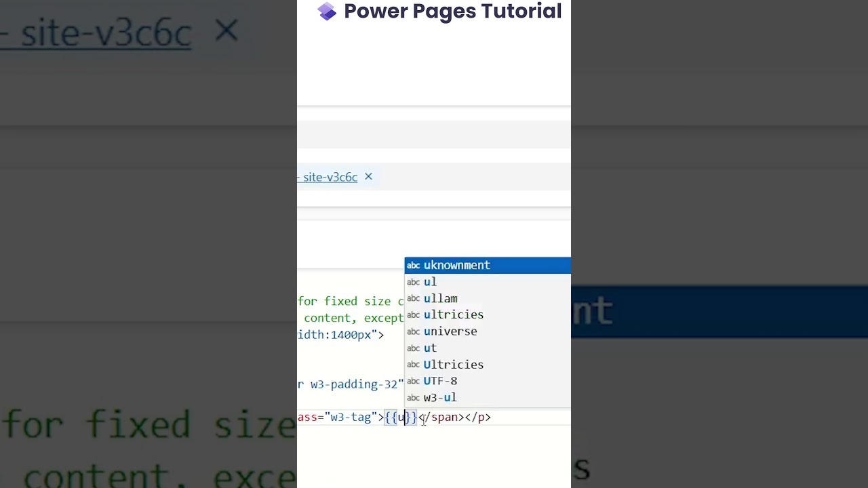Choose the 'UTF-8' suggestion
Viewport: 868px width, 488px height.
(488, 381)
